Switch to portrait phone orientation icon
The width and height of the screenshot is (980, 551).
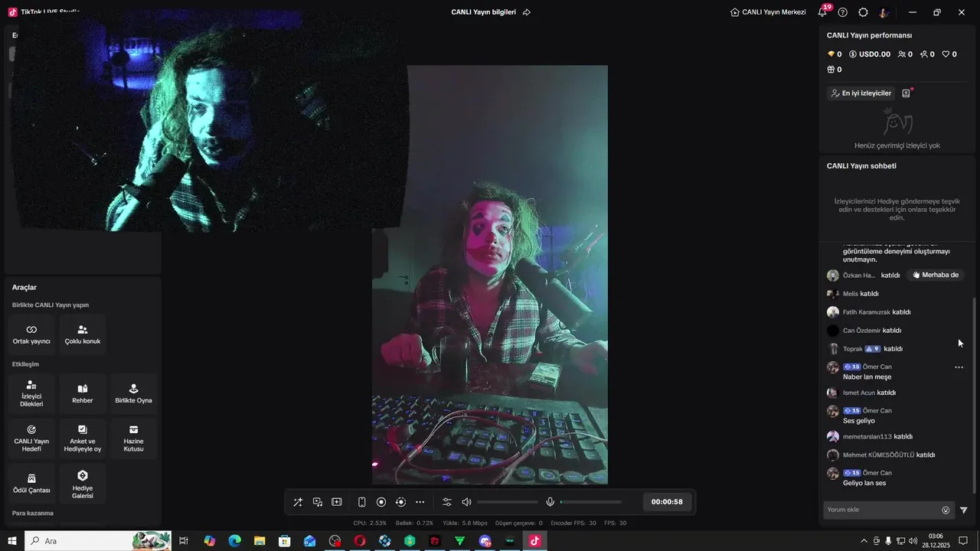[x=362, y=502]
